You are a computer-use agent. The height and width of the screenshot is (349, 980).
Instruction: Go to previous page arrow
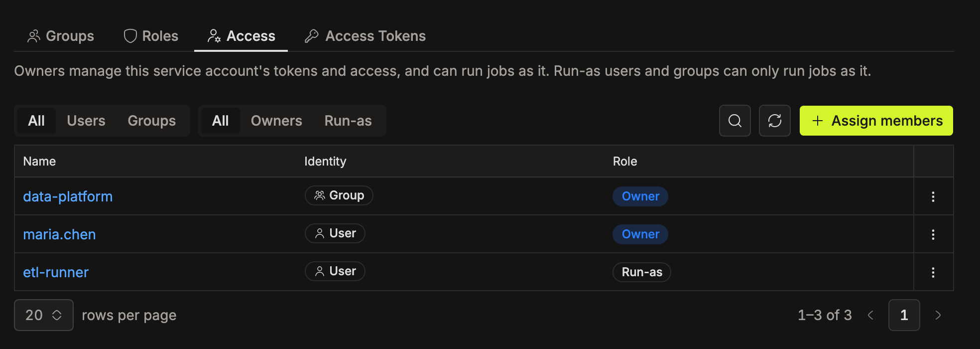coord(870,315)
